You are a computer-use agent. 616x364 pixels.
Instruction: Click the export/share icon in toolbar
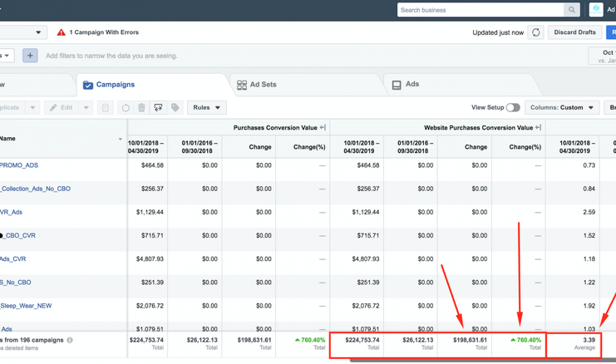point(158,107)
